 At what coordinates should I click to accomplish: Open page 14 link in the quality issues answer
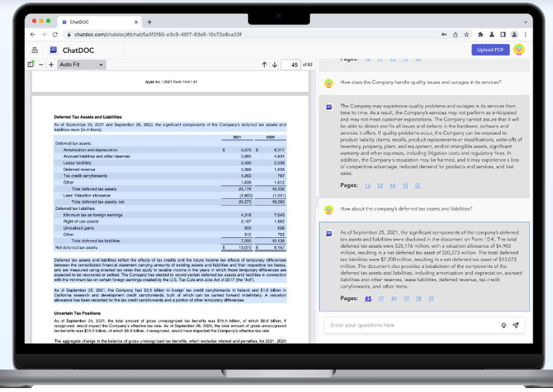[x=393, y=185]
